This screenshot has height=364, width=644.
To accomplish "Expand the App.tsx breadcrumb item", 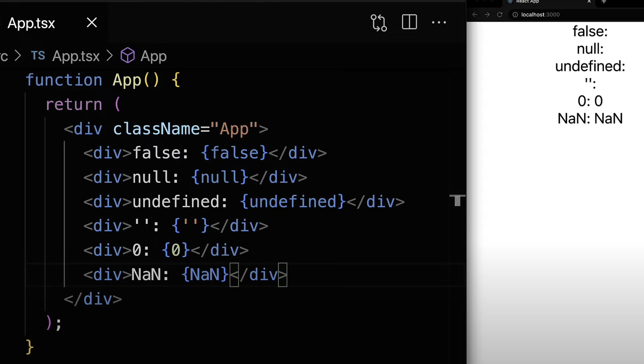I will [76, 56].
